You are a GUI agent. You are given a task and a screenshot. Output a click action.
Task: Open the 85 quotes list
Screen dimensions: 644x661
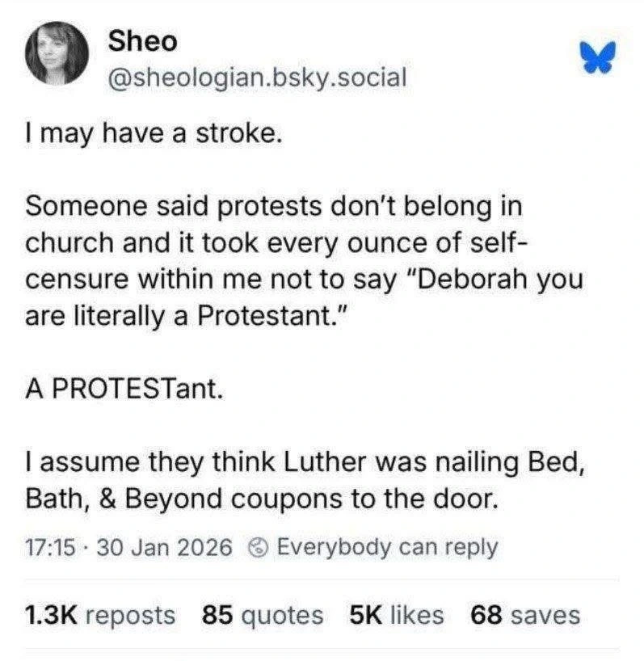click(x=262, y=615)
